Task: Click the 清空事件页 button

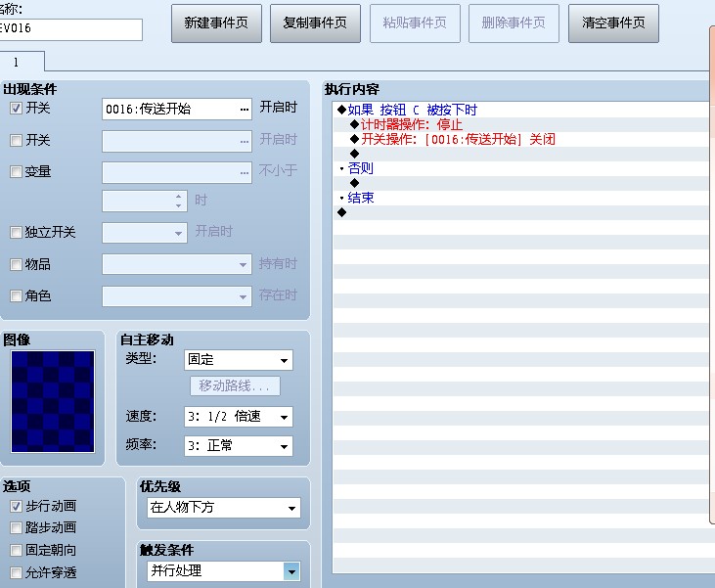Action: [613, 23]
